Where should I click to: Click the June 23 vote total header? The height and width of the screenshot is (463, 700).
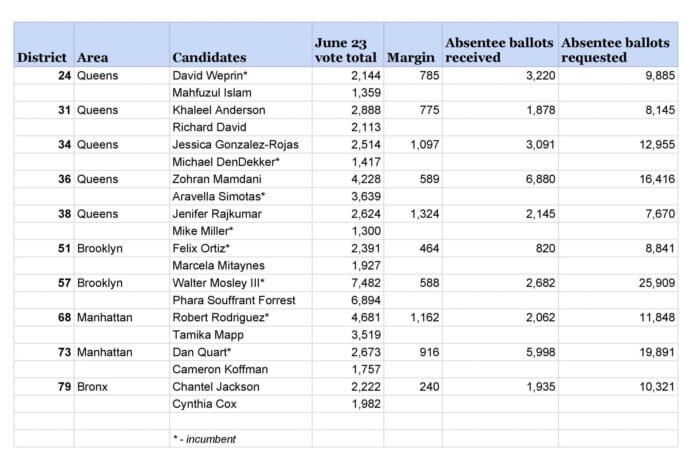point(348,45)
